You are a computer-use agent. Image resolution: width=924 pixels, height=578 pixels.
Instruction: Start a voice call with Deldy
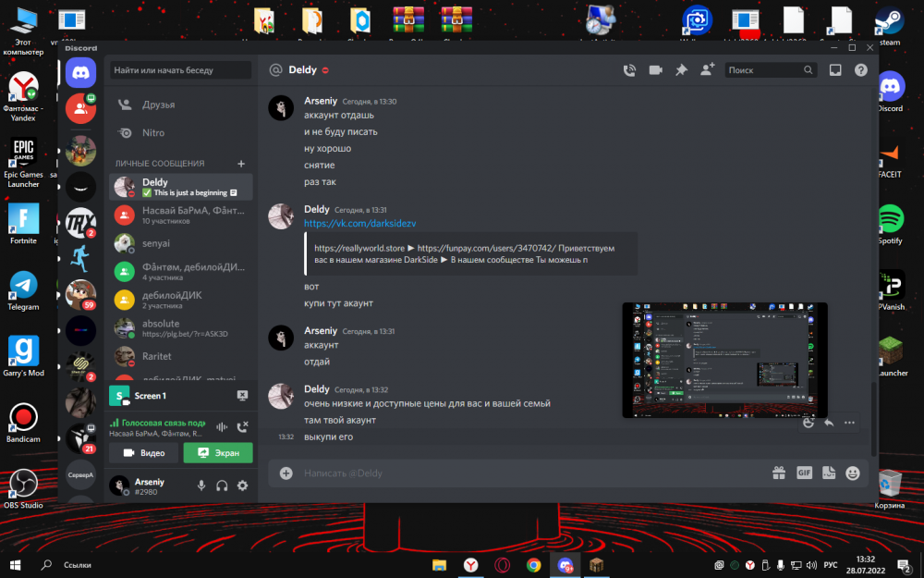pyautogui.click(x=629, y=70)
